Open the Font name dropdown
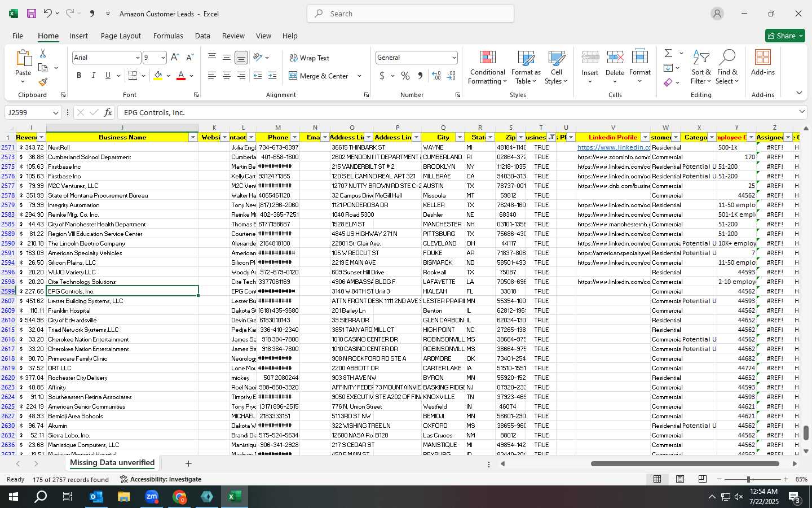 click(x=137, y=58)
